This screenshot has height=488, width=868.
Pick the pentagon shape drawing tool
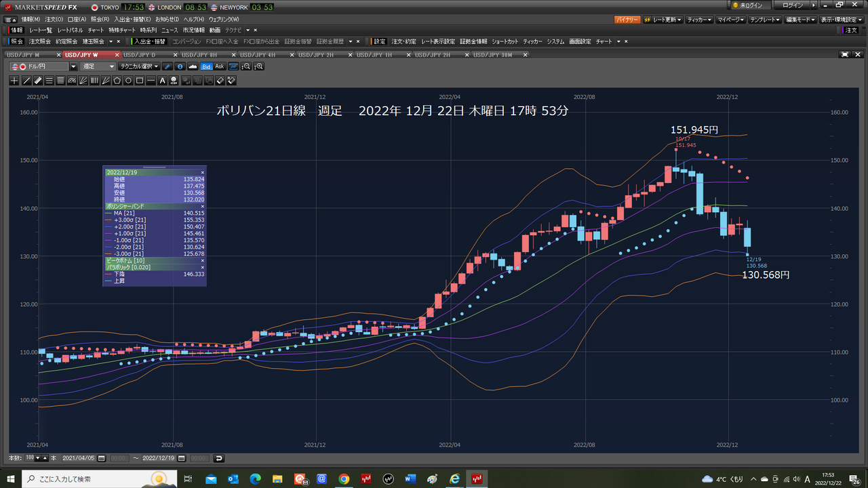pyautogui.click(x=117, y=81)
